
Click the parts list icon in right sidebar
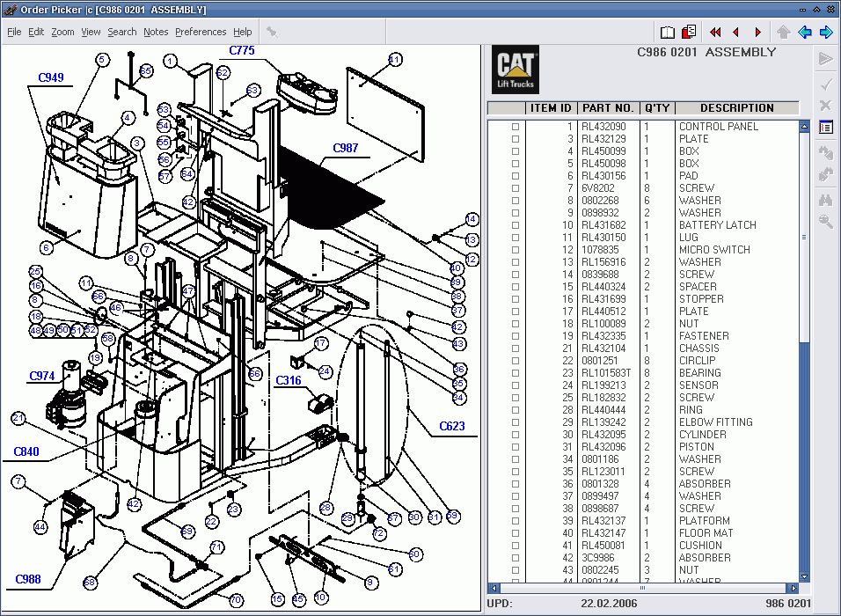point(826,128)
